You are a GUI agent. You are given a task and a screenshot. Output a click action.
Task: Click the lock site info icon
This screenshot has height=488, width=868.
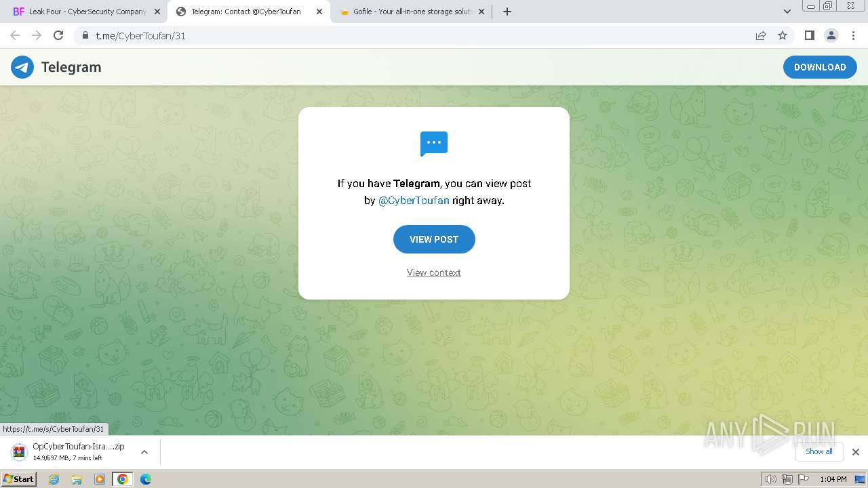coord(85,35)
